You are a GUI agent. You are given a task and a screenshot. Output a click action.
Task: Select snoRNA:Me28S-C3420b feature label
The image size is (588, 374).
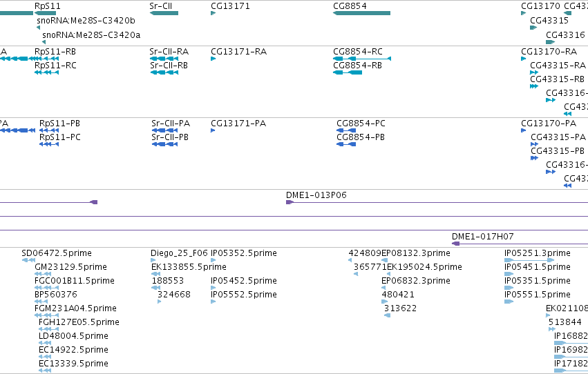86,21
